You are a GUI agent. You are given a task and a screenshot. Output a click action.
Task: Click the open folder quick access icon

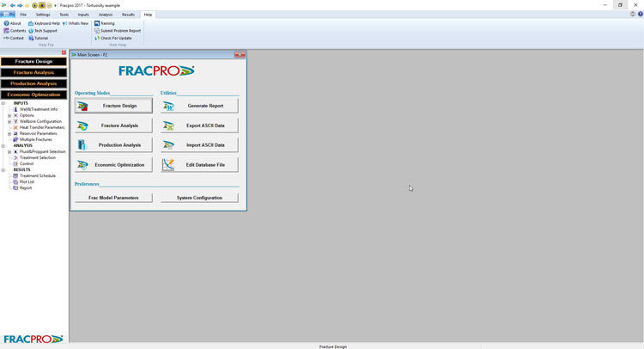27,5
